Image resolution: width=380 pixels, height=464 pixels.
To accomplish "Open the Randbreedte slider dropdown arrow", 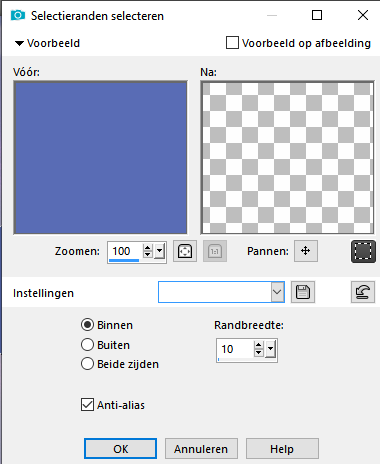I will (x=270, y=349).
